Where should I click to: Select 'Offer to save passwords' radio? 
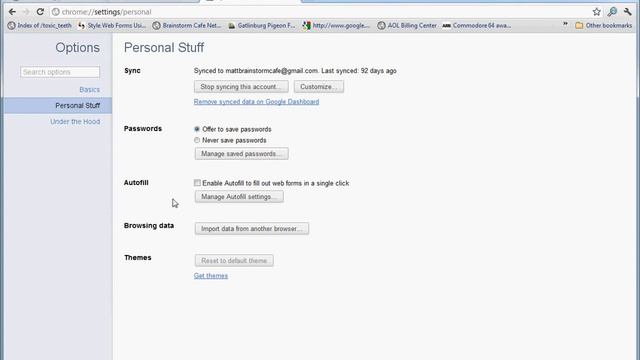[x=197, y=129]
